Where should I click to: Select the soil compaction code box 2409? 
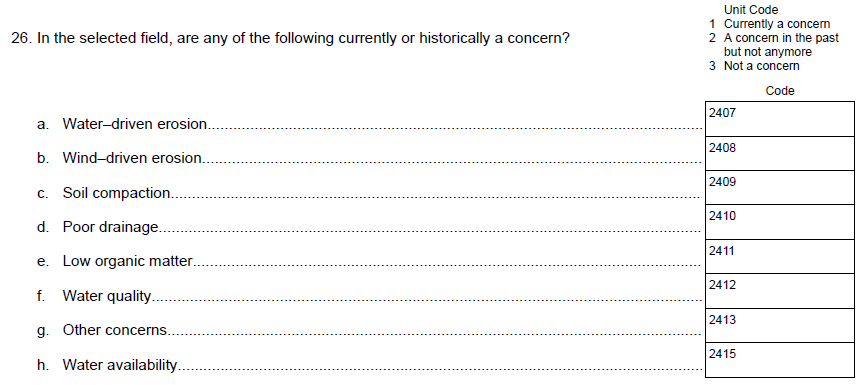tap(780, 188)
